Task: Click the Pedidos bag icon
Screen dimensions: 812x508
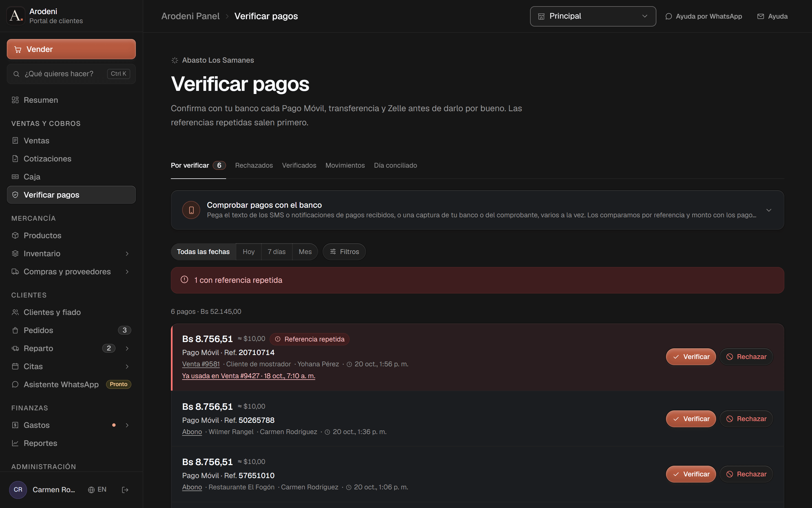Action: pyautogui.click(x=15, y=330)
